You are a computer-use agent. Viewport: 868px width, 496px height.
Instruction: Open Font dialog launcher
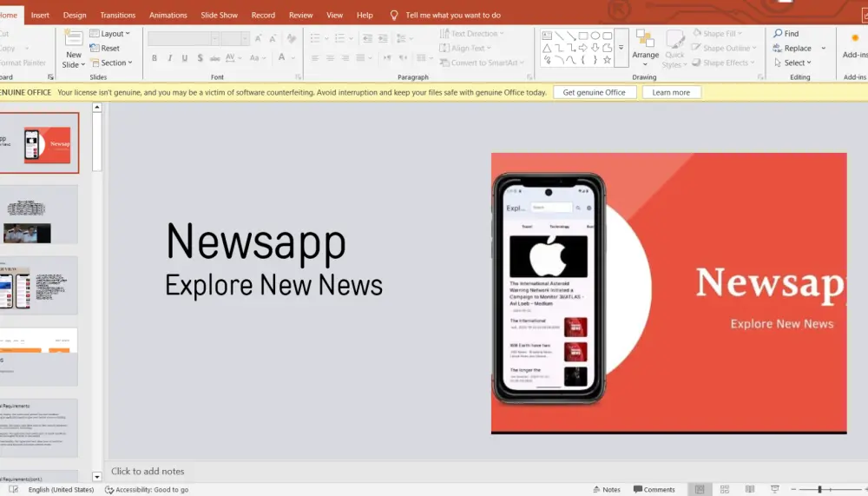click(299, 77)
